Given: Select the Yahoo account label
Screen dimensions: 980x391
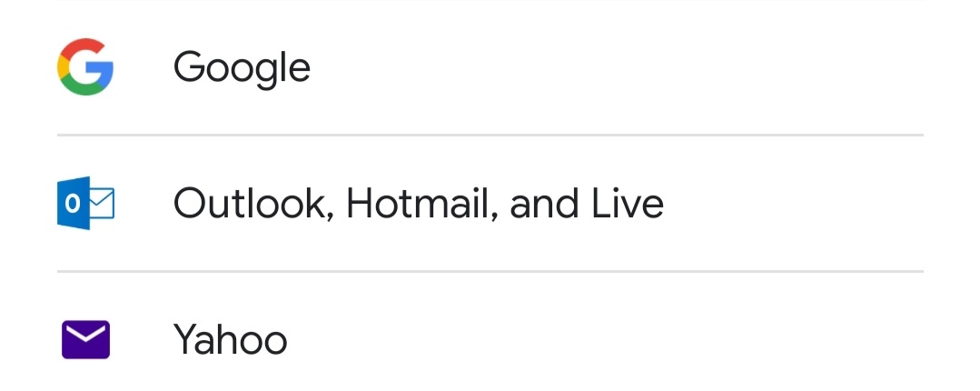Looking at the screenshot, I should (x=230, y=340).
